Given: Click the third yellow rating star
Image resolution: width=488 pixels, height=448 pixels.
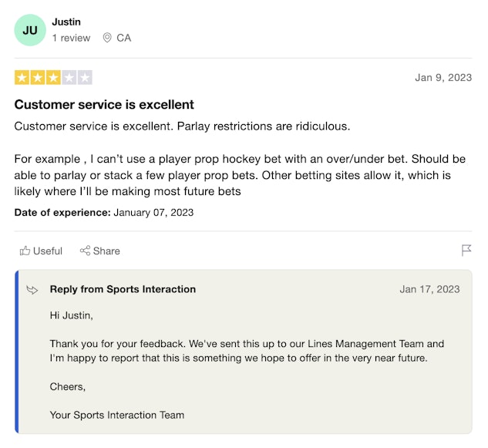Looking at the screenshot, I should click(x=53, y=78).
